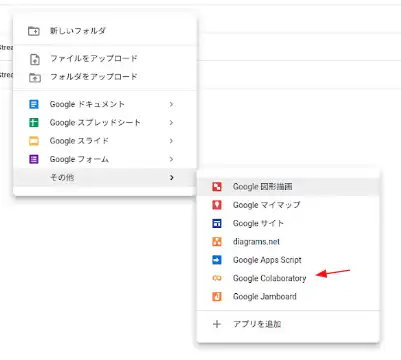Viewport: 401px width, 360px height.
Task: Click アプリを追加 at submenu bottom
Action: coord(288,324)
